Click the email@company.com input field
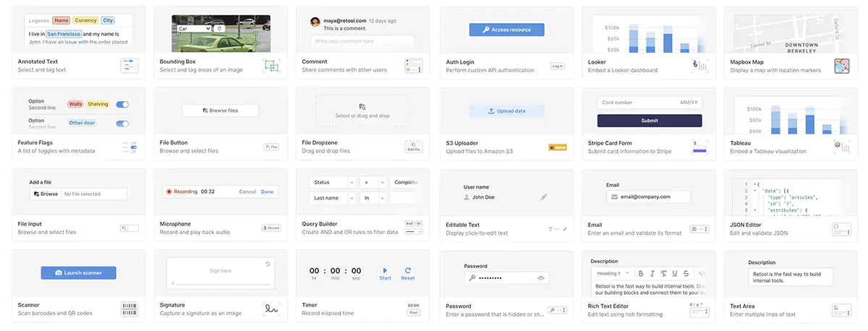 pyautogui.click(x=649, y=197)
